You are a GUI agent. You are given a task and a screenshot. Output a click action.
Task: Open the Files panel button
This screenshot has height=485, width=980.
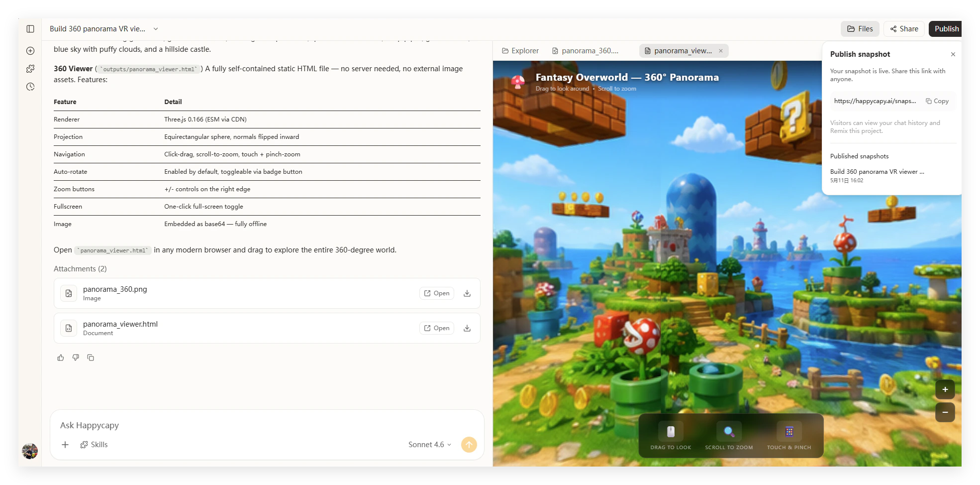(x=860, y=29)
